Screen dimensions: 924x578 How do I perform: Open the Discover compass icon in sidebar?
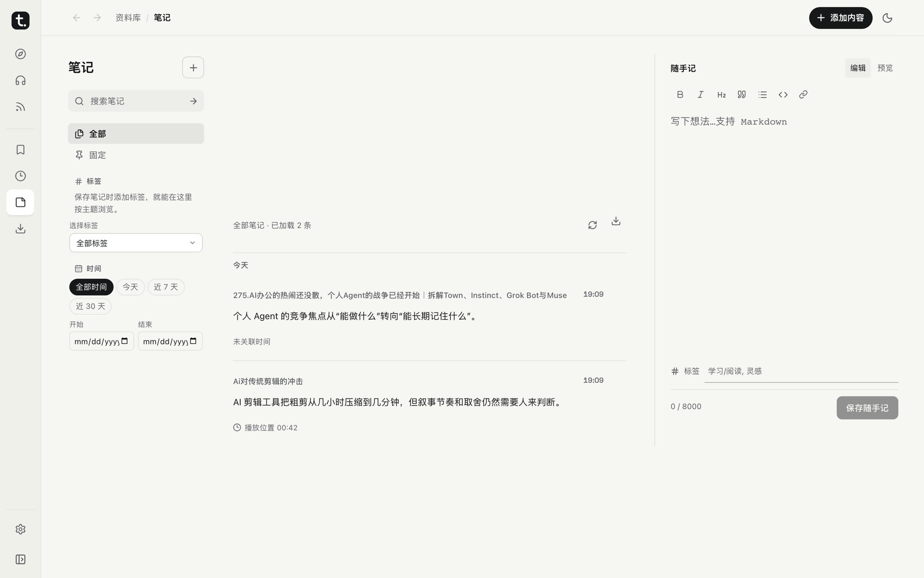pos(20,54)
